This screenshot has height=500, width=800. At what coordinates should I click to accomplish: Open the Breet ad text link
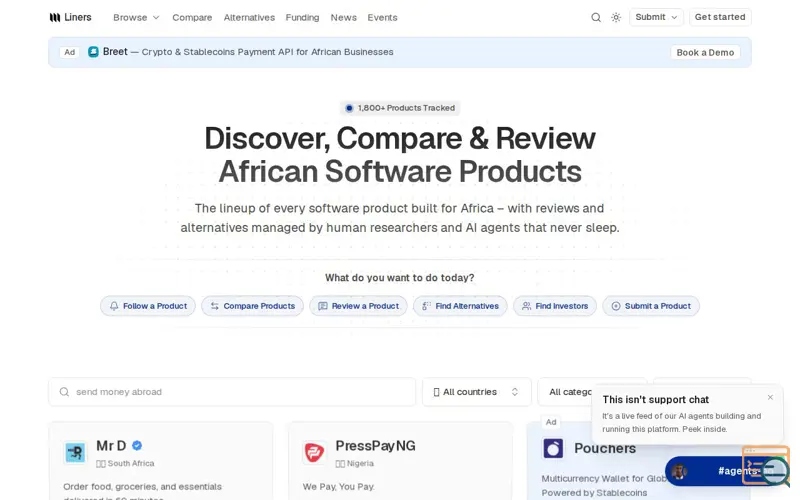point(248,52)
